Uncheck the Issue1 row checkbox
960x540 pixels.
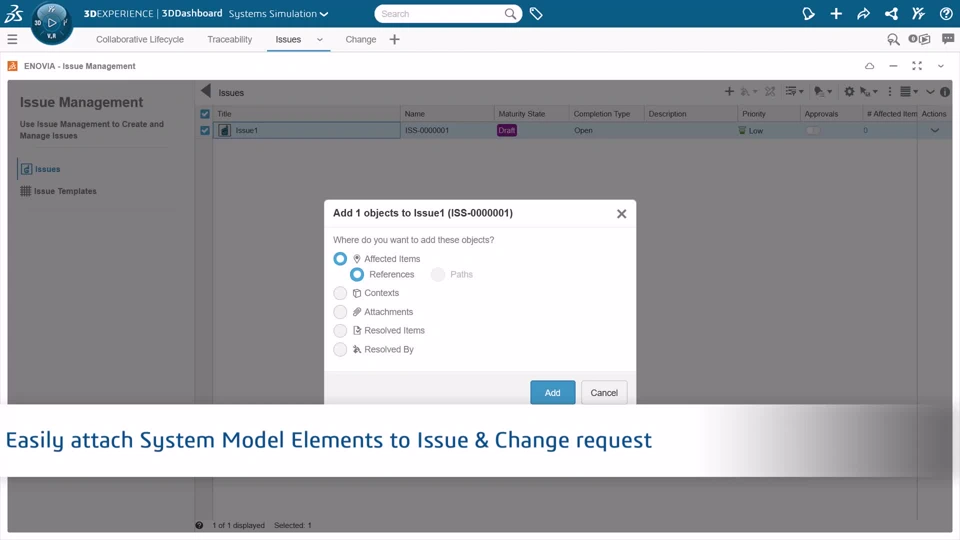click(x=205, y=130)
